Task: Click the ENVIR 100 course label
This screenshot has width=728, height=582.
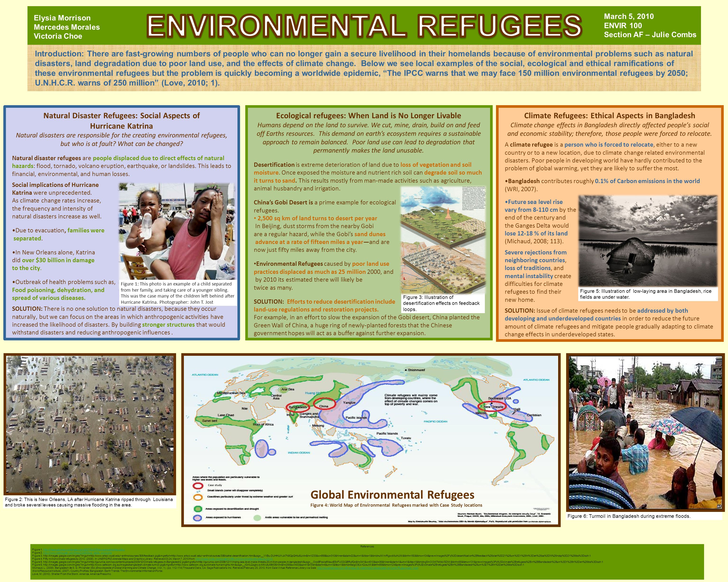Action: coord(623,26)
